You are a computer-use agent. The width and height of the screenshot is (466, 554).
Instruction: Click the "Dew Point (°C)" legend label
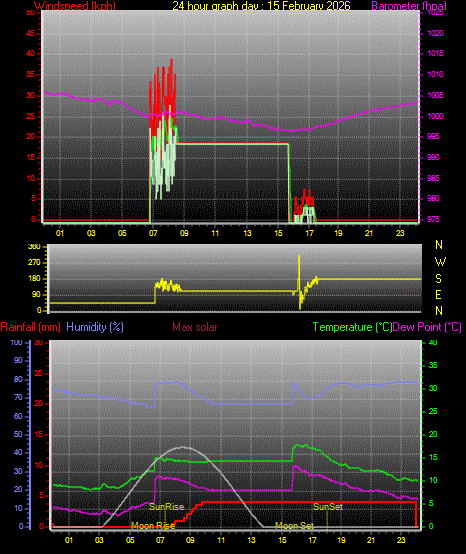(x=427, y=327)
